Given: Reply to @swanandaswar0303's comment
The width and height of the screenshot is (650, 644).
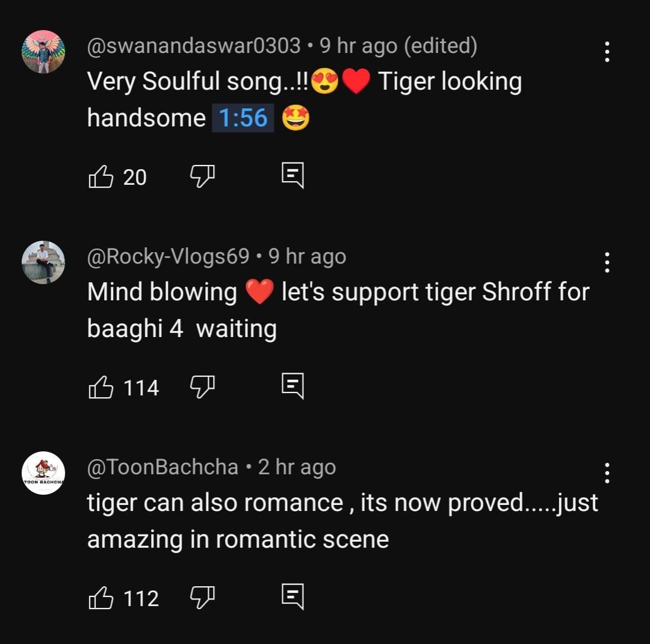Looking at the screenshot, I should point(293,176).
